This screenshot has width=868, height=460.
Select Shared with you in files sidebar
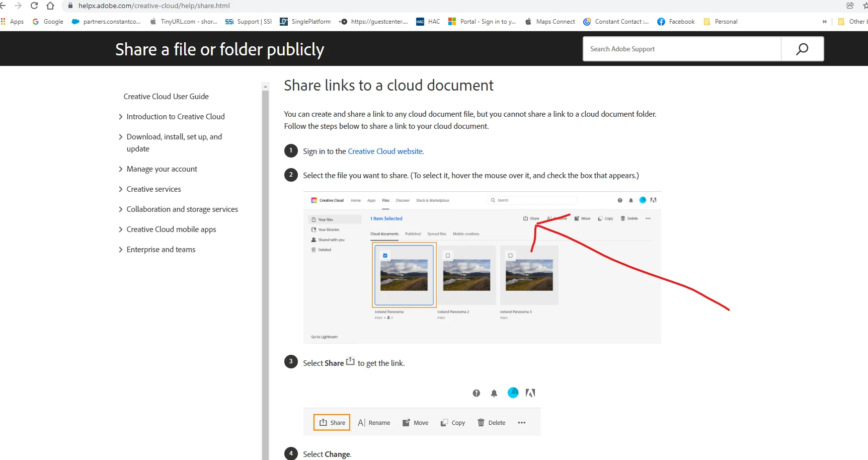click(328, 240)
